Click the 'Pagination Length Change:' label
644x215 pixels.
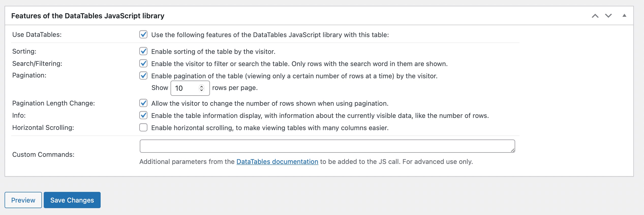click(x=53, y=103)
